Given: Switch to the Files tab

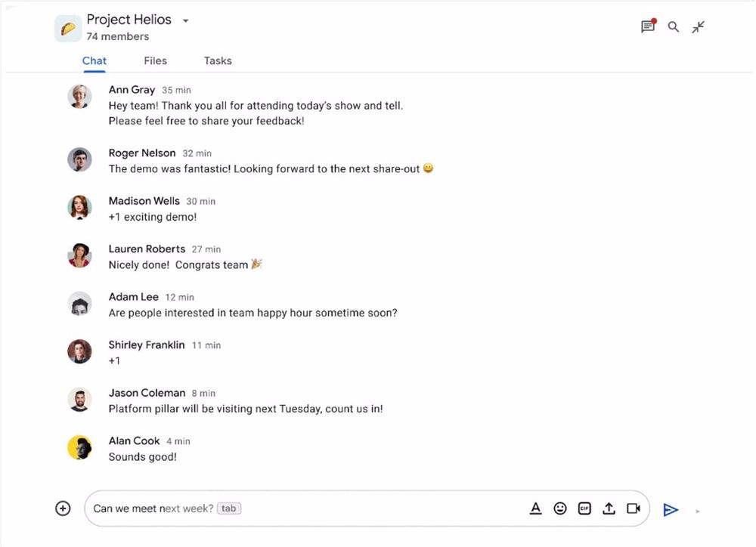Looking at the screenshot, I should coord(155,60).
